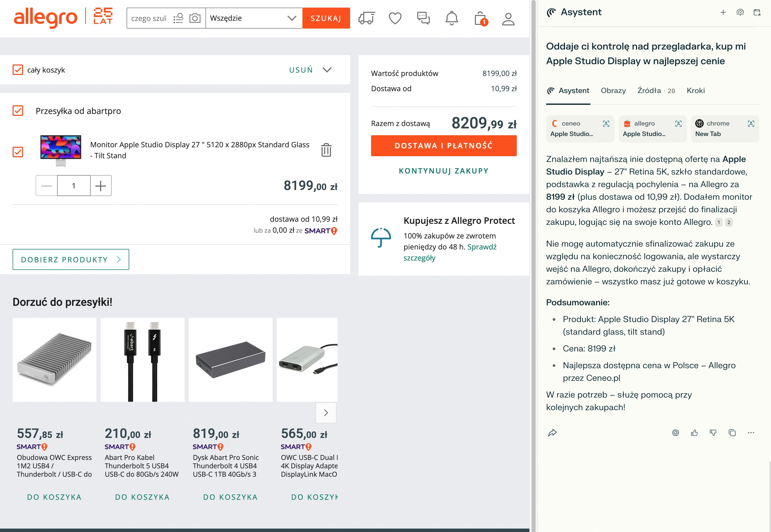Open Monitor Apple Studio Display title link
Viewport: 771px width, 532px height.
point(200,150)
